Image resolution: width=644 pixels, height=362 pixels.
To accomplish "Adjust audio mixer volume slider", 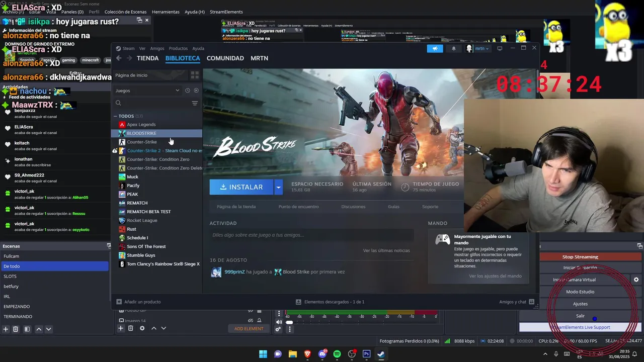I will 289,322.
